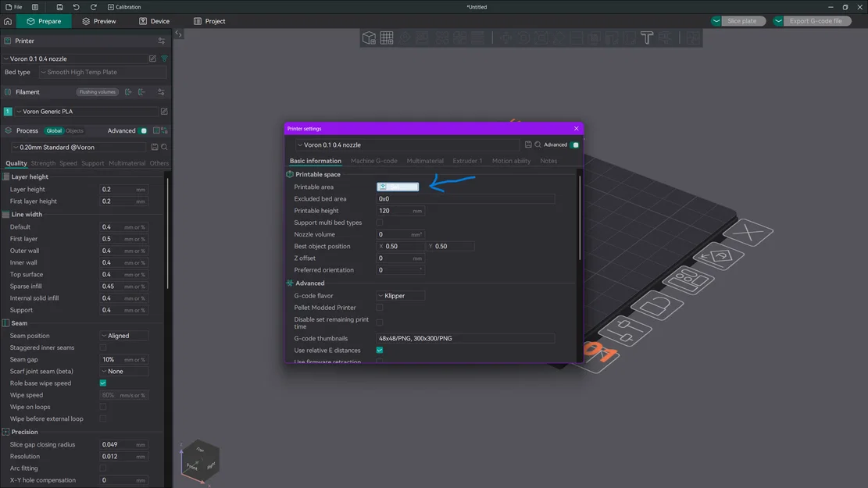The image size is (868, 488).
Task: Click the undo arrow icon
Action: pos(77,7)
